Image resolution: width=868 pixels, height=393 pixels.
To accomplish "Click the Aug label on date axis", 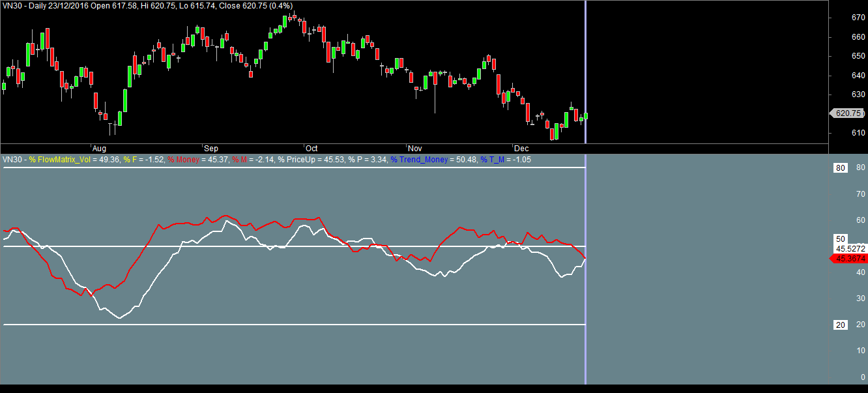I will point(100,148).
